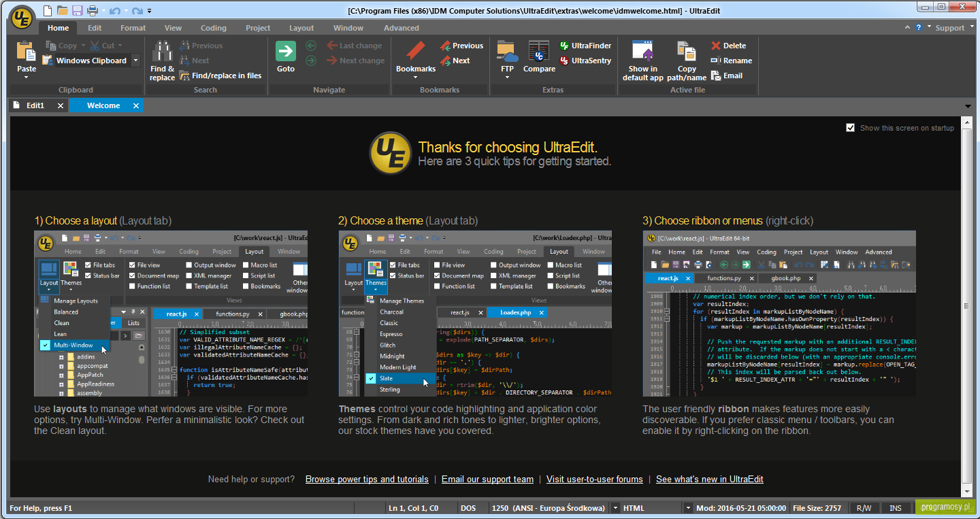Click the New file icon in title bar
Screen dimensions: 980x519
(47, 11)
